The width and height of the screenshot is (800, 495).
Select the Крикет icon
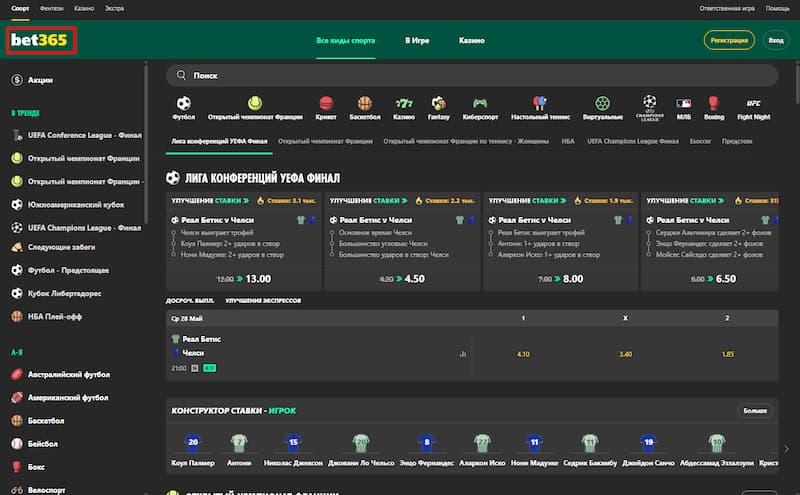(326, 108)
